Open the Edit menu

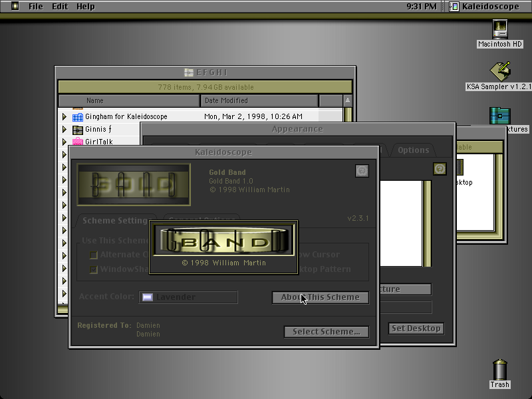coord(60,7)
